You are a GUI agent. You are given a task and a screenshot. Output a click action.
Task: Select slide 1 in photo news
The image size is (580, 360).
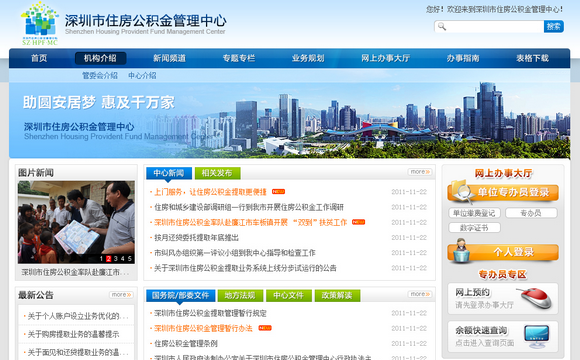101,259
